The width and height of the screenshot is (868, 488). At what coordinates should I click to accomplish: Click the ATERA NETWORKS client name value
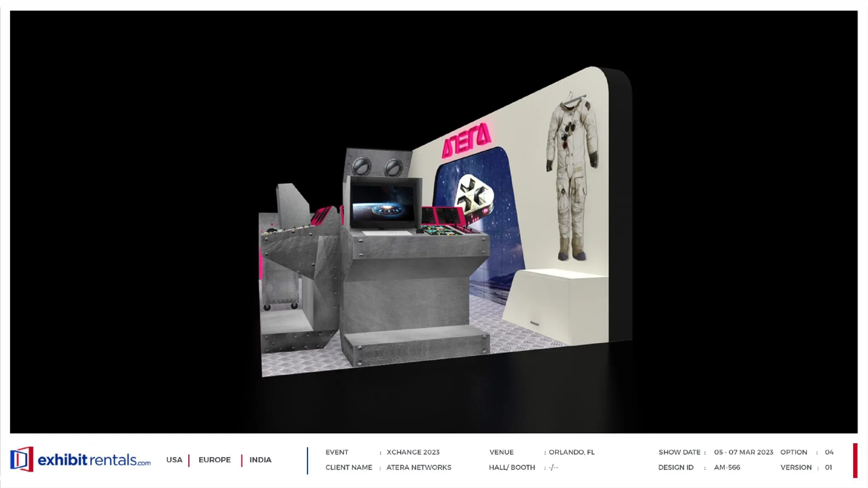tap(419, 467)
